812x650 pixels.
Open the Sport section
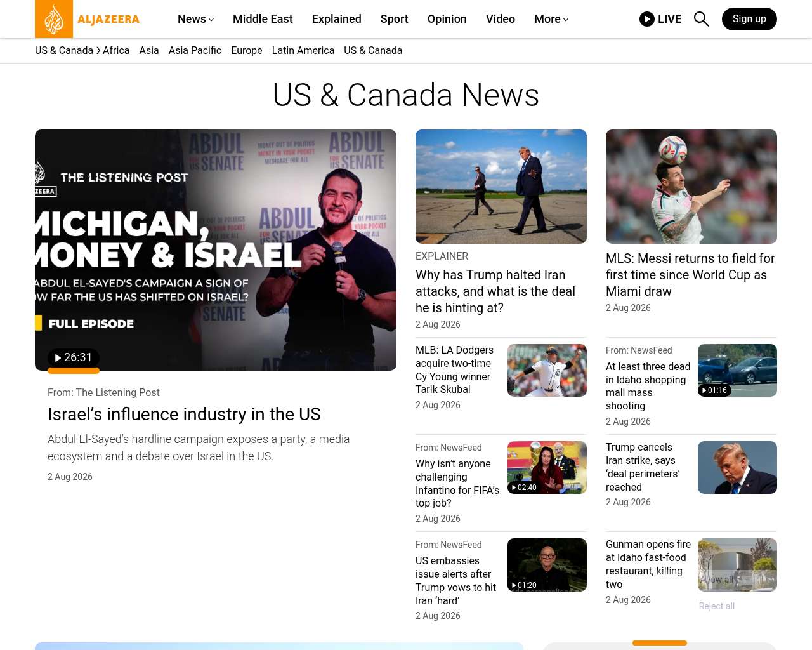click(x=395, y=19)
